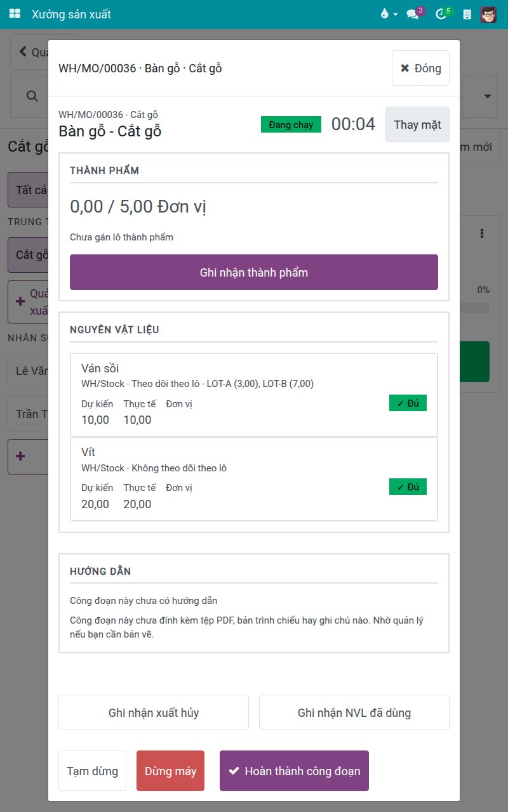Expand the search options dropdown arrow

pyautogui.click(x=488, y=96)
